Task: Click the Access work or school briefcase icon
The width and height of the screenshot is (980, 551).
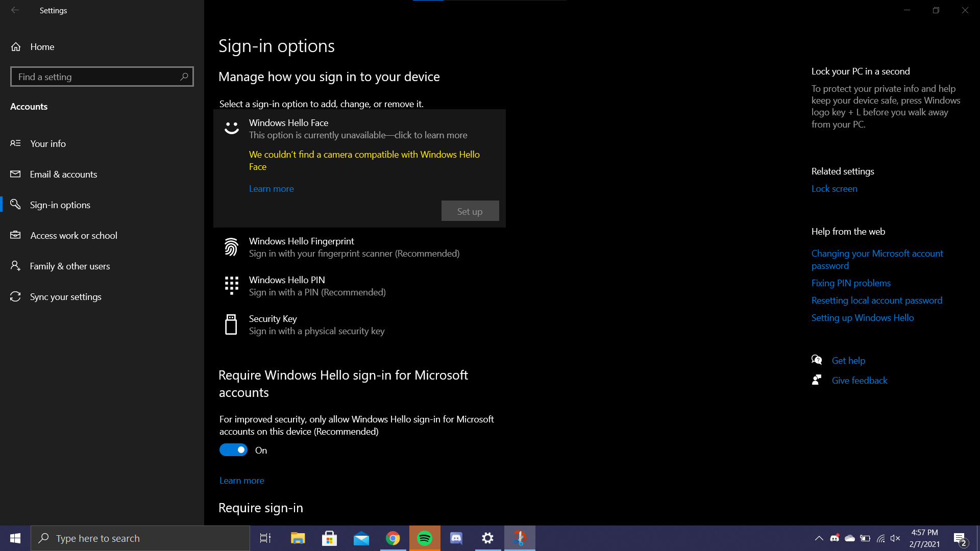Action: 16,235
